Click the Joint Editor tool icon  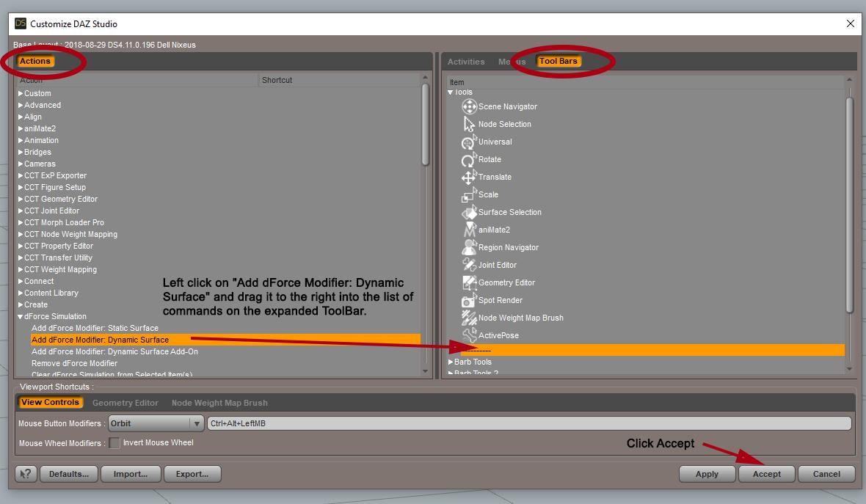(469, 265)
